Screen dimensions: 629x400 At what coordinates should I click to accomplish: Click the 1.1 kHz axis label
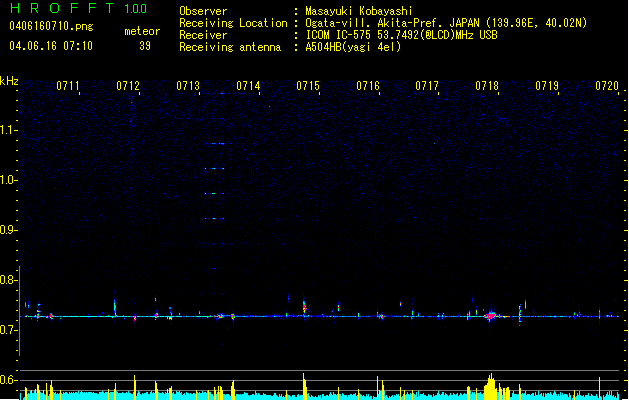coord(9,130)
